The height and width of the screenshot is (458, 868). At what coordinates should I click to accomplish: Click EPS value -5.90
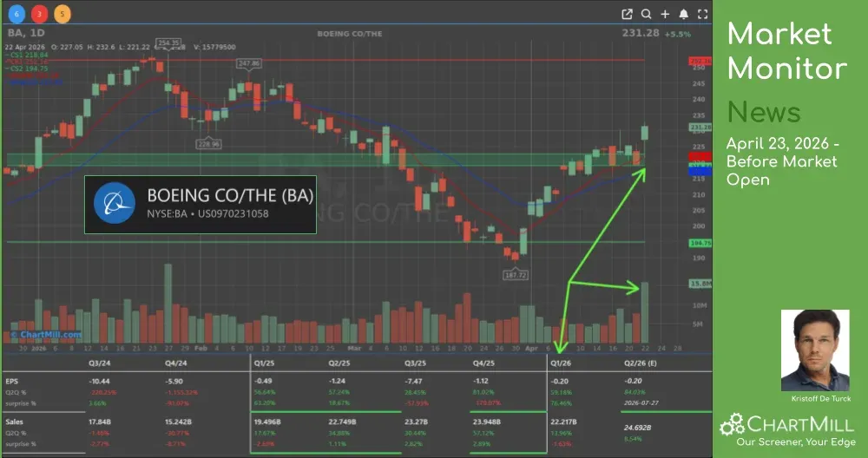[174, 381]
